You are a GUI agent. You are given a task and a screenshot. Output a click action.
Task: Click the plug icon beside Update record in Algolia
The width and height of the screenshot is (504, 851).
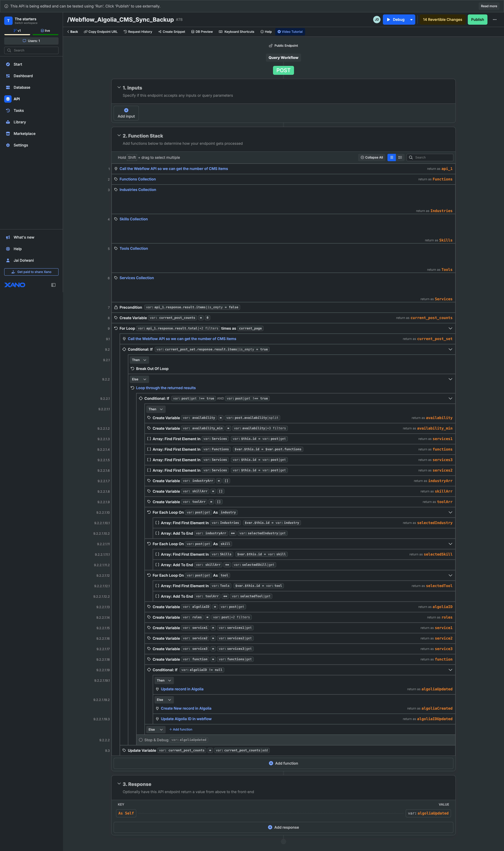click(x=157, y=689)
